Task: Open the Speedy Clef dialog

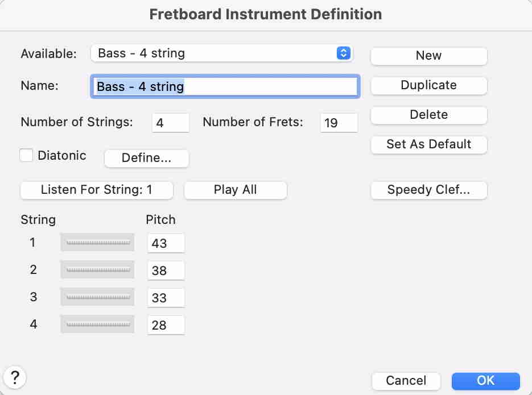Action: click(x=428, y=190)
